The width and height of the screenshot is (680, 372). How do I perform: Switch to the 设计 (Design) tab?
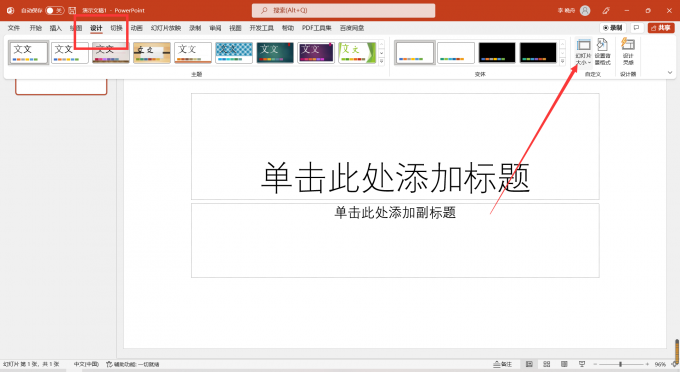[96, 28]
